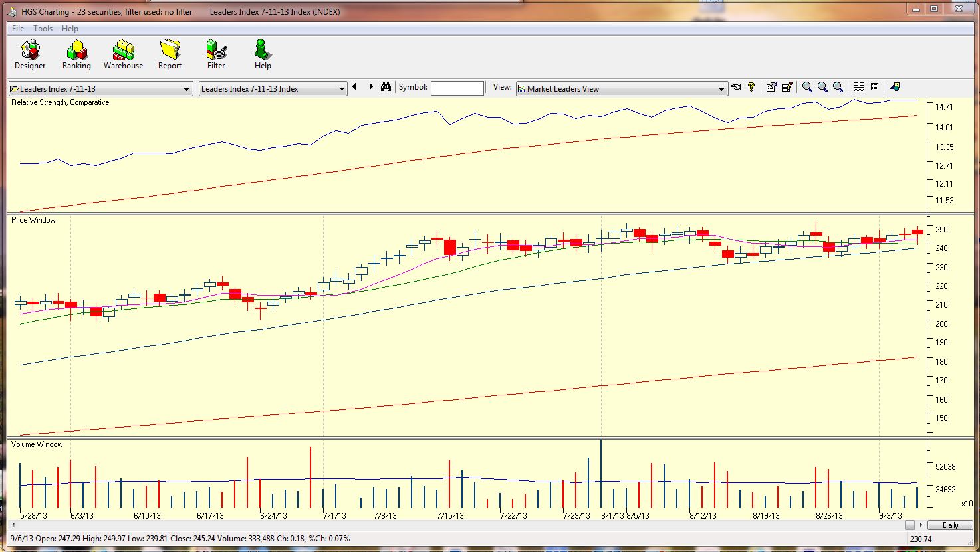Click the data list icon
The height and width of the screenshot is (552, 980).
(874, 87)
